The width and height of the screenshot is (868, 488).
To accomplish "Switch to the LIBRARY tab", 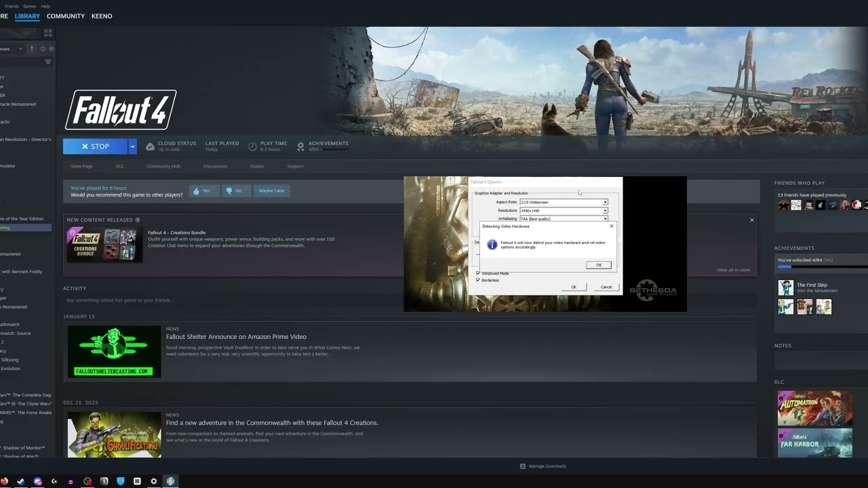I will [27, 16].
